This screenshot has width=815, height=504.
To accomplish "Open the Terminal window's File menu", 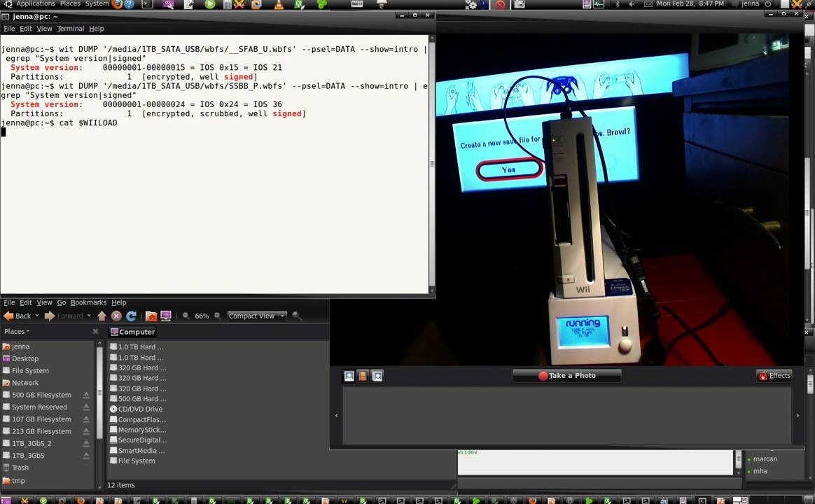I will coord(9,29).
